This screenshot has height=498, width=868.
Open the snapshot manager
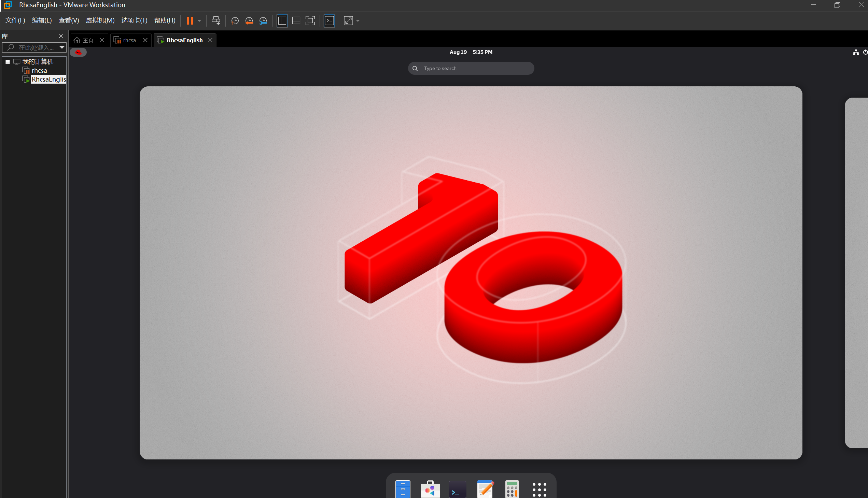[x=263, y=20]
